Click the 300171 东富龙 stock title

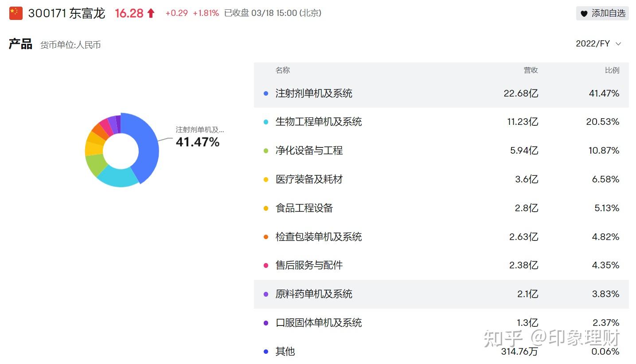tap(66, 13)
